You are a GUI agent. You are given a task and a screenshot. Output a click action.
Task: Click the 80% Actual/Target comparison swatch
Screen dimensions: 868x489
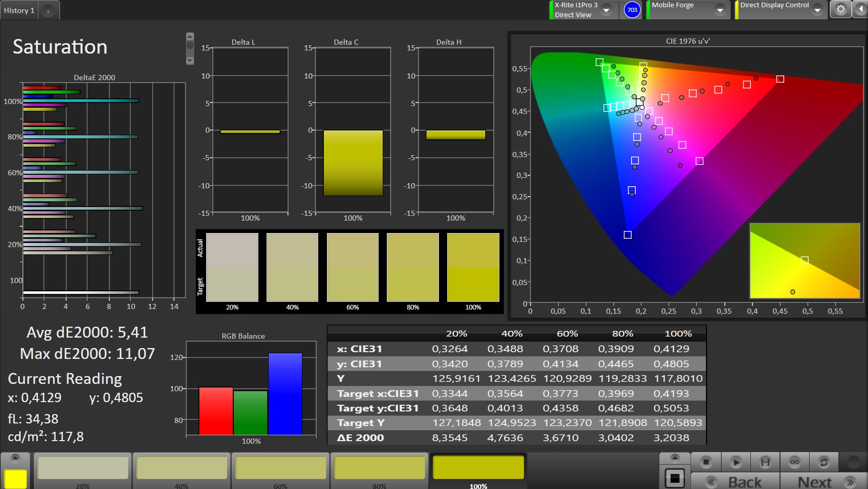413,267
